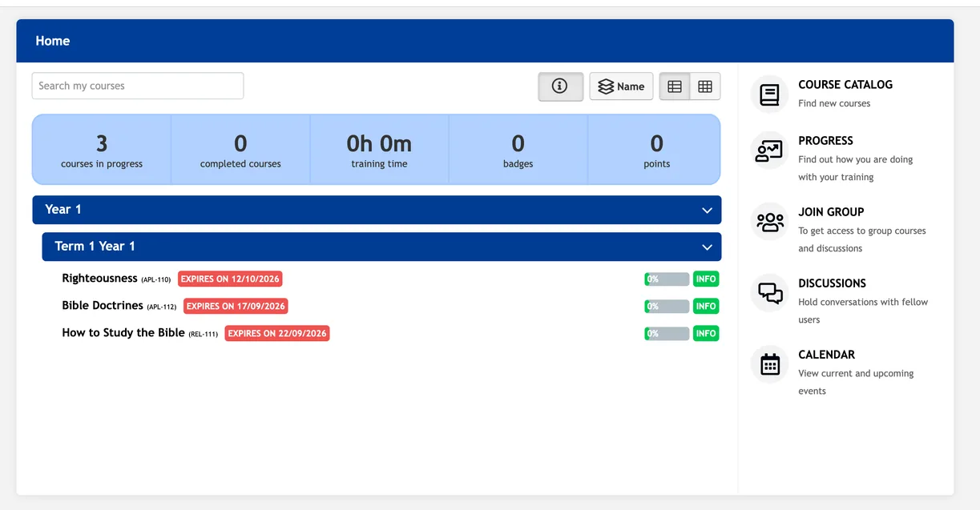Open CALENDAR link

click(826, 354)
